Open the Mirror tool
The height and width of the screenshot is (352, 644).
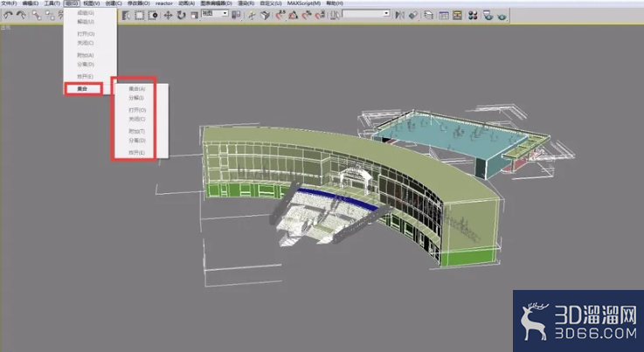399,15
